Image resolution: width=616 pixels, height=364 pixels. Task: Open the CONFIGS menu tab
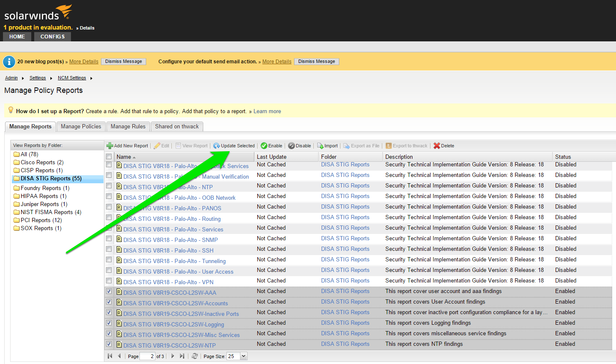(52, 37)
